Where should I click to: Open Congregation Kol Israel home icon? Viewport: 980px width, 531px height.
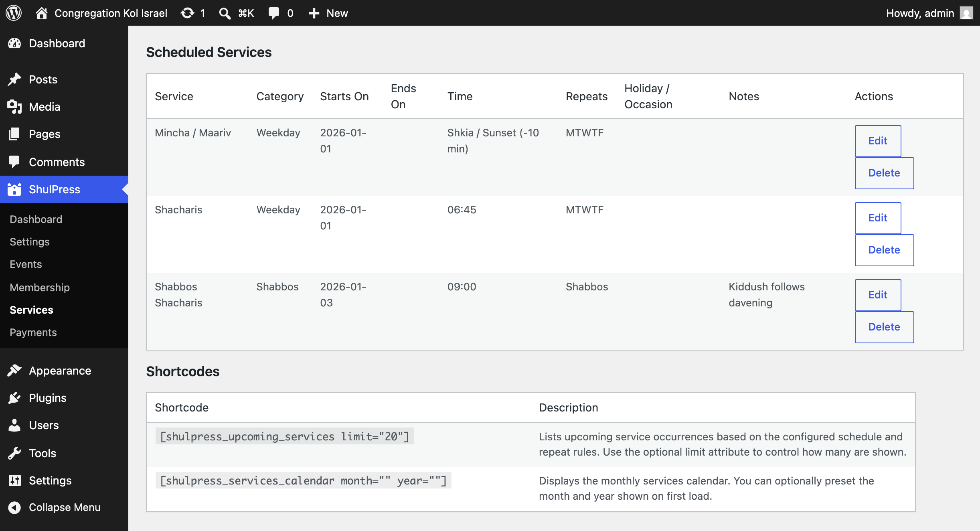(x=42, y=13)
